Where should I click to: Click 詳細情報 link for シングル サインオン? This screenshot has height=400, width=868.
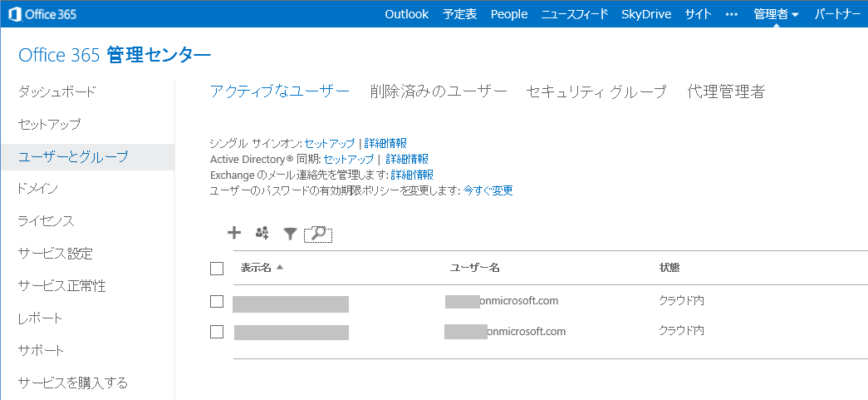click(x=385, y=144)
